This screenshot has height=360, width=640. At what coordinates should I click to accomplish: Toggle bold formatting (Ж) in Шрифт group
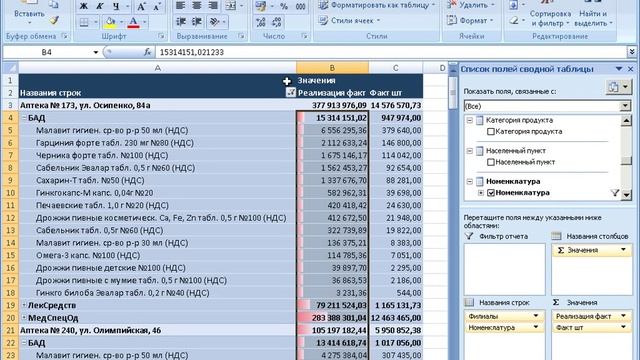click(84, 6)
